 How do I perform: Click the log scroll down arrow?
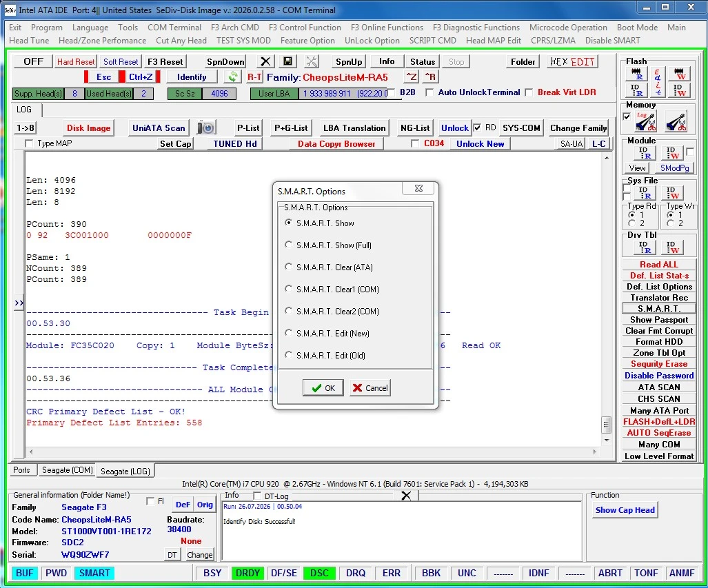coord(607,440)
